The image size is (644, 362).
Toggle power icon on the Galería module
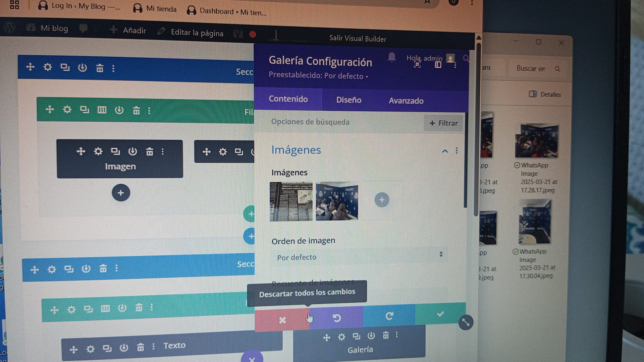click(371, 336)
